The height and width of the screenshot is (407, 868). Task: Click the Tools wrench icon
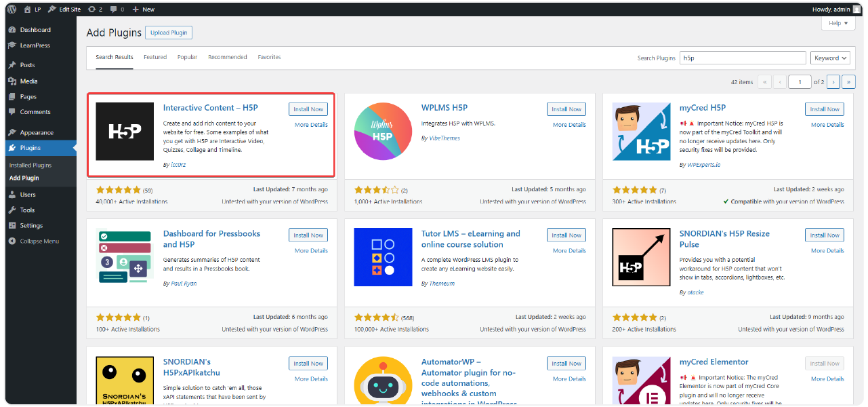[12, 210]
